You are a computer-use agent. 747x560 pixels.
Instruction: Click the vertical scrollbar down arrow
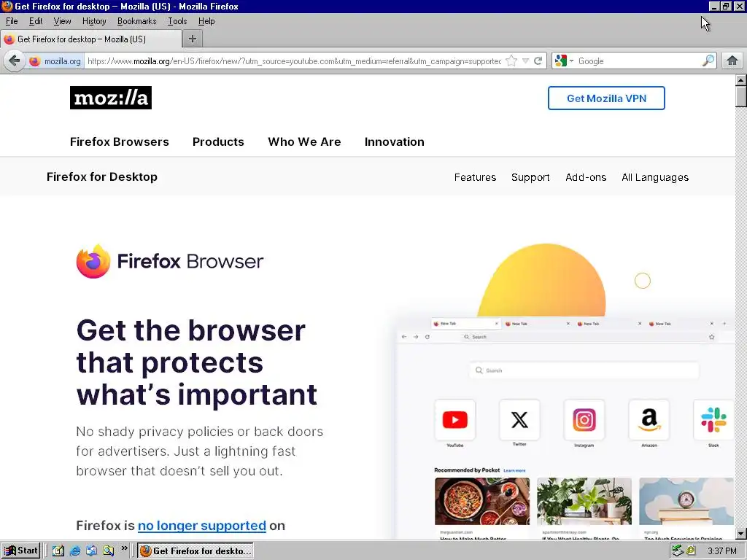point(741,534)
